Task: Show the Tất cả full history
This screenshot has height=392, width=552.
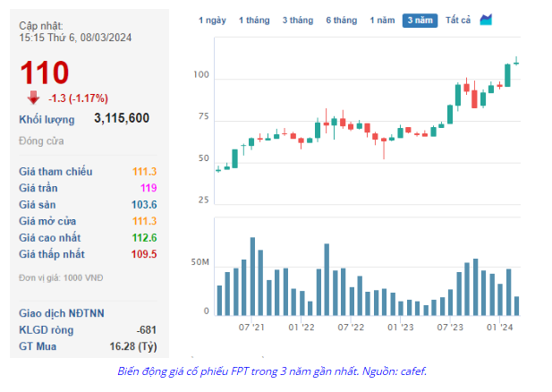Action: [458, 20]
